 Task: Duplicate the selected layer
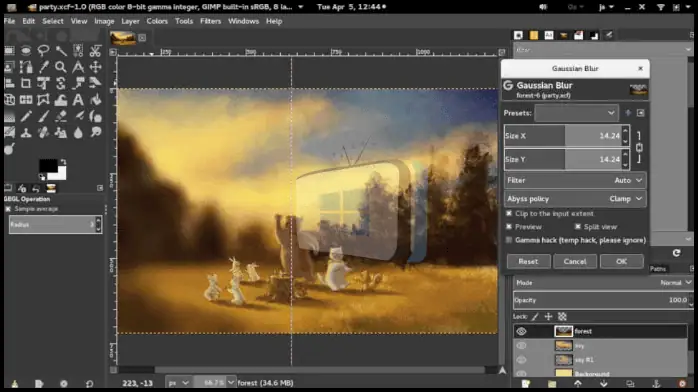[x=630, y=384]
